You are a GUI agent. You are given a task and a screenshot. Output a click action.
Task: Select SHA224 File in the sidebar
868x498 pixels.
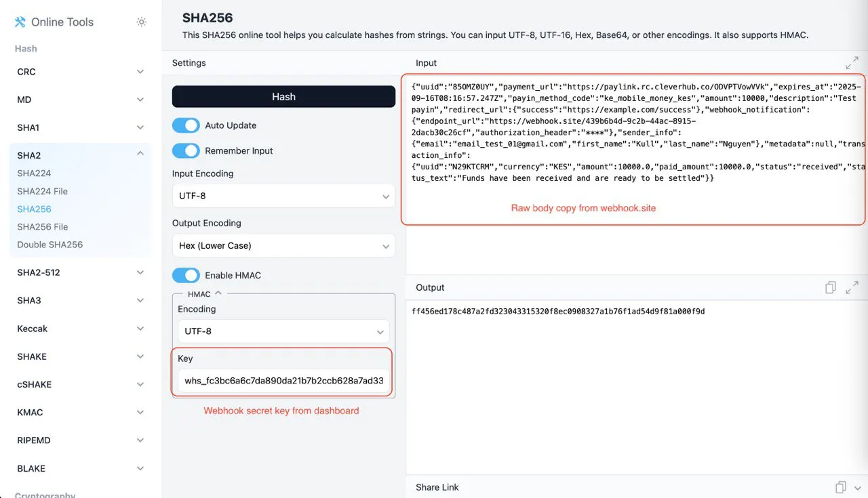[x=42, y=191]
